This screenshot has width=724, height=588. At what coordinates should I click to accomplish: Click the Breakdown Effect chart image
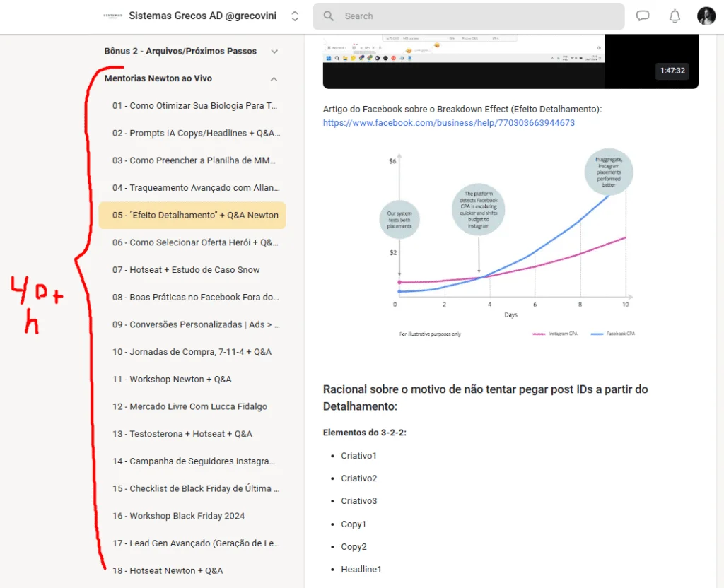510,245
